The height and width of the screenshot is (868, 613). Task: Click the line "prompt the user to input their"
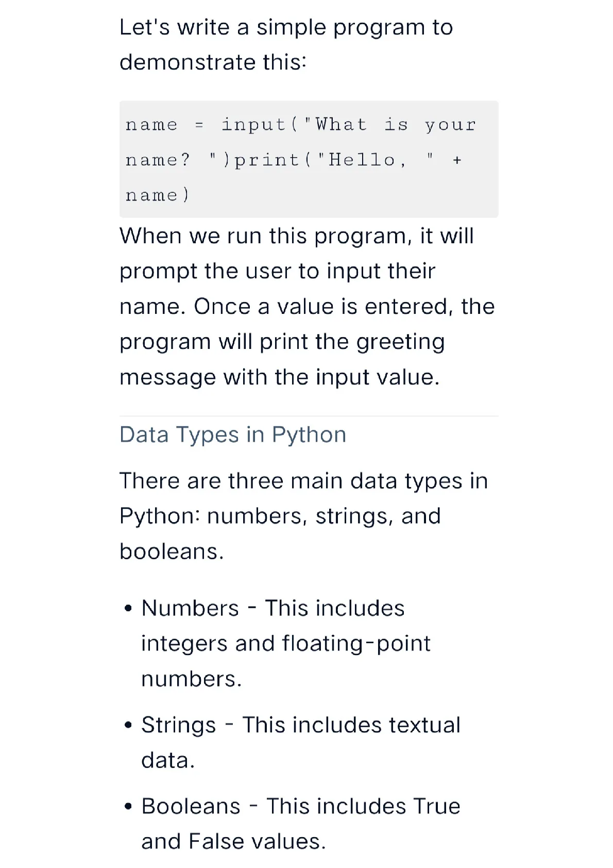(278, 271)
